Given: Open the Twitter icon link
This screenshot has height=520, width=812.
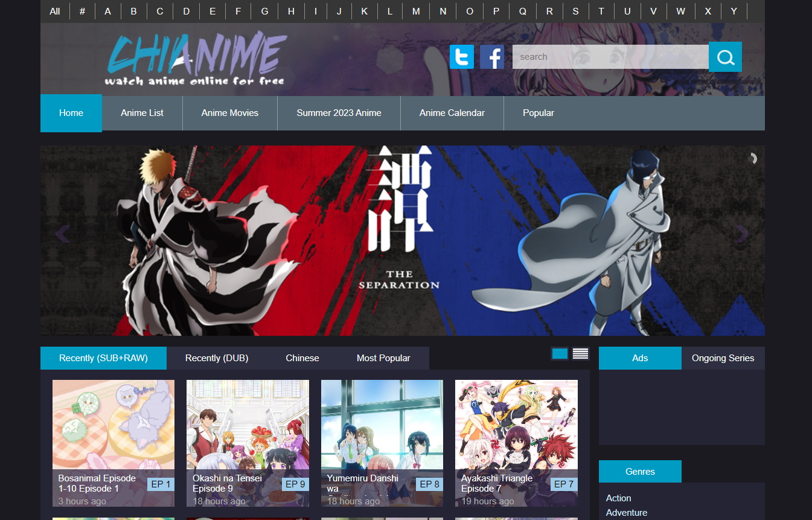Looking at the screenshot, I should tap(462, 57).
